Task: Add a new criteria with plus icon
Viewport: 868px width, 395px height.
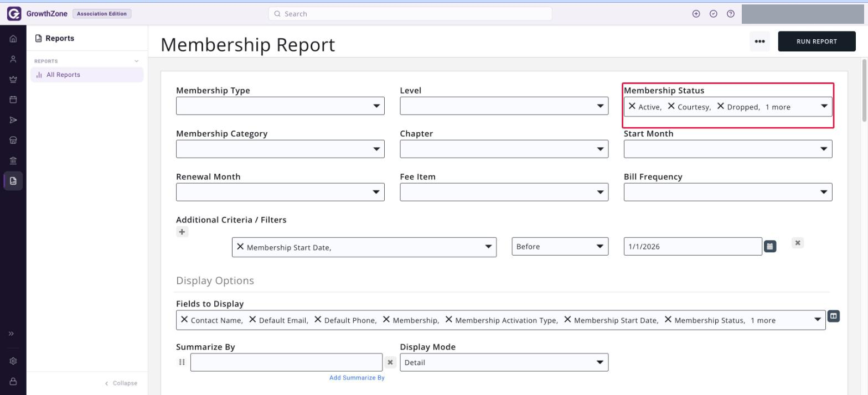Action: (x=182, y=232)
